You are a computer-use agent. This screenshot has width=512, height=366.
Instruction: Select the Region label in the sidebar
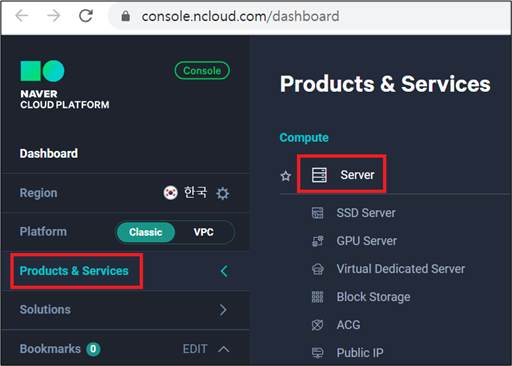(x=38, y=193)
